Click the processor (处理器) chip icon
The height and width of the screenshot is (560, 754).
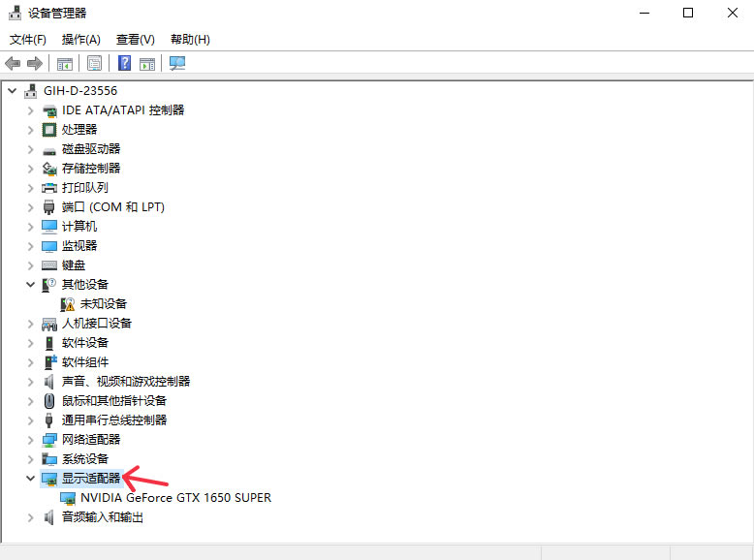coord(49,130)
